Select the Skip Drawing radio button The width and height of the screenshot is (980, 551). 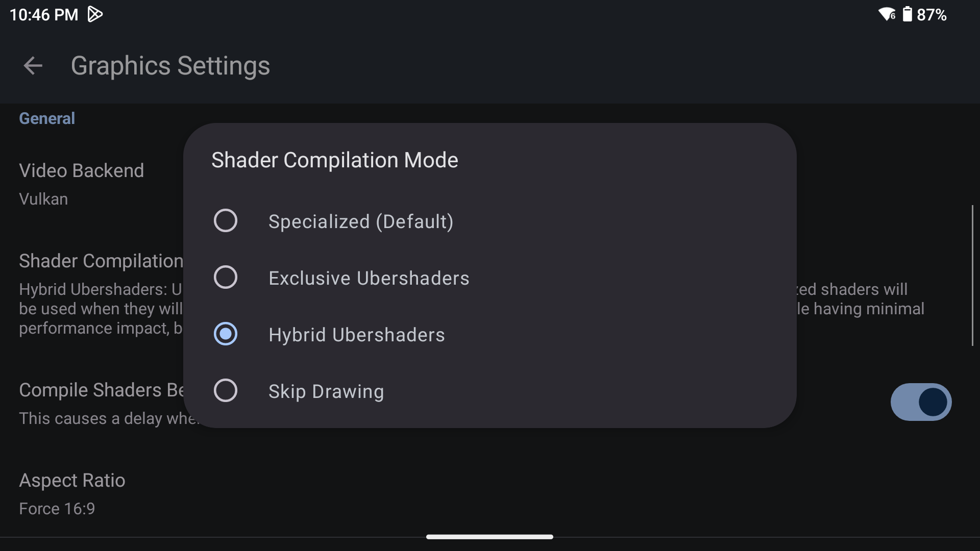[225, 391]
